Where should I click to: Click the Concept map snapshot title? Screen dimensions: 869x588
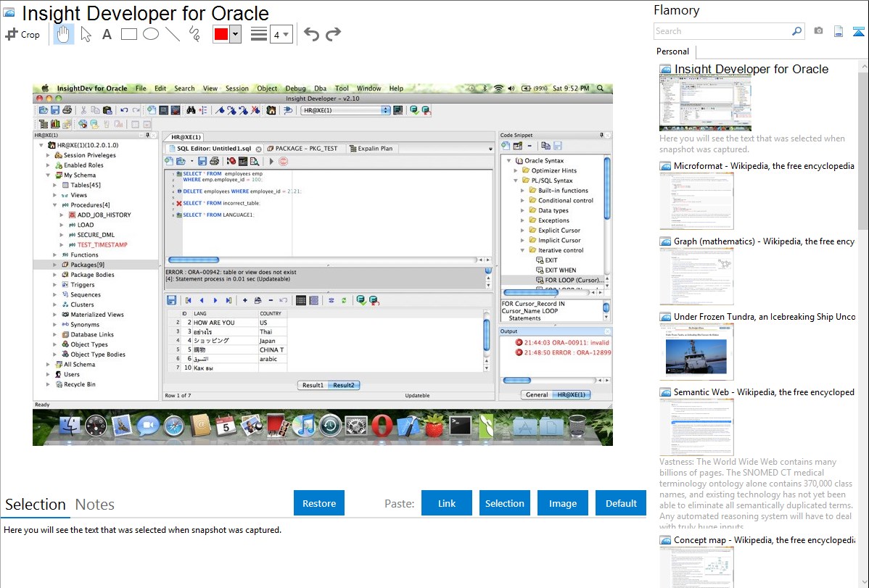(x=765, y=540)
